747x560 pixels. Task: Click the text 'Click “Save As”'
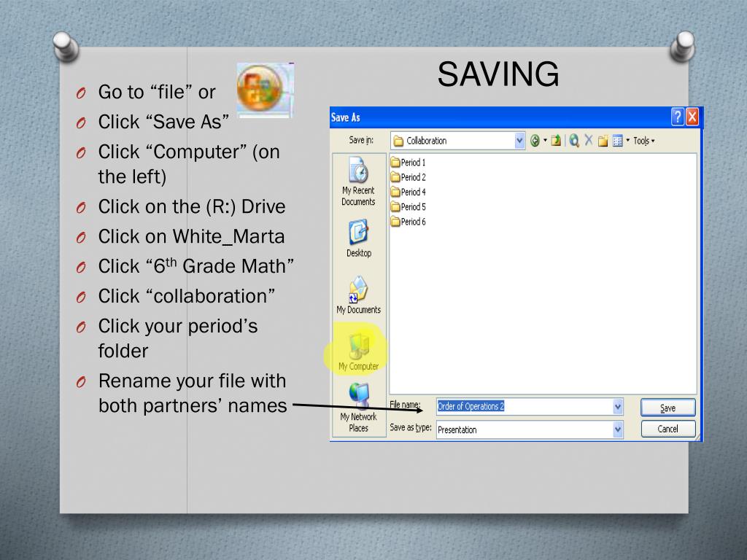coord(163,122)
